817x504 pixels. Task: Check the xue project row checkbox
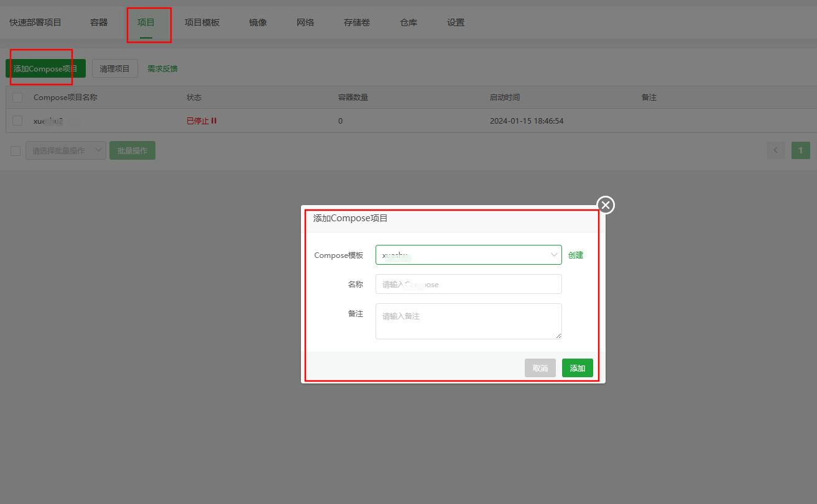(x=17, y=121)
